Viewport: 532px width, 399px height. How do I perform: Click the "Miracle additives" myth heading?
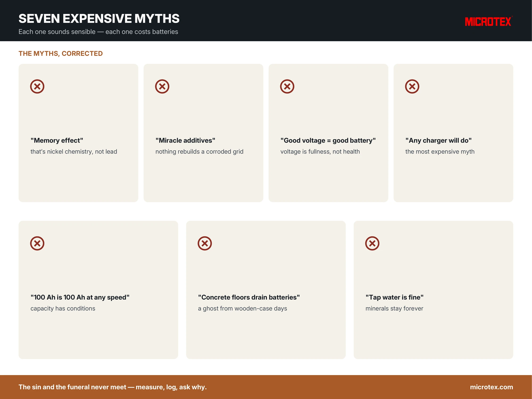coord(185,140)
